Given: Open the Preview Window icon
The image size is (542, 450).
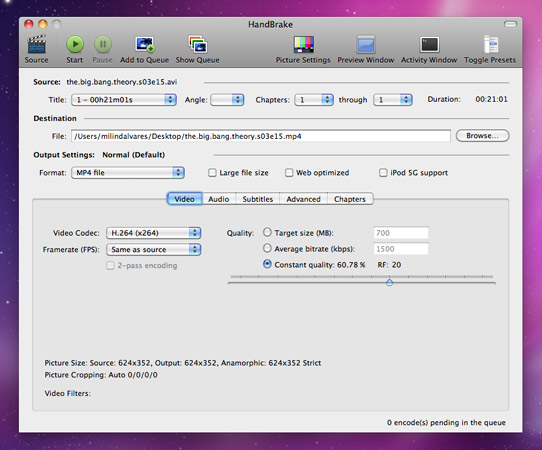Looking at the screenshot, I should [366, 44].
